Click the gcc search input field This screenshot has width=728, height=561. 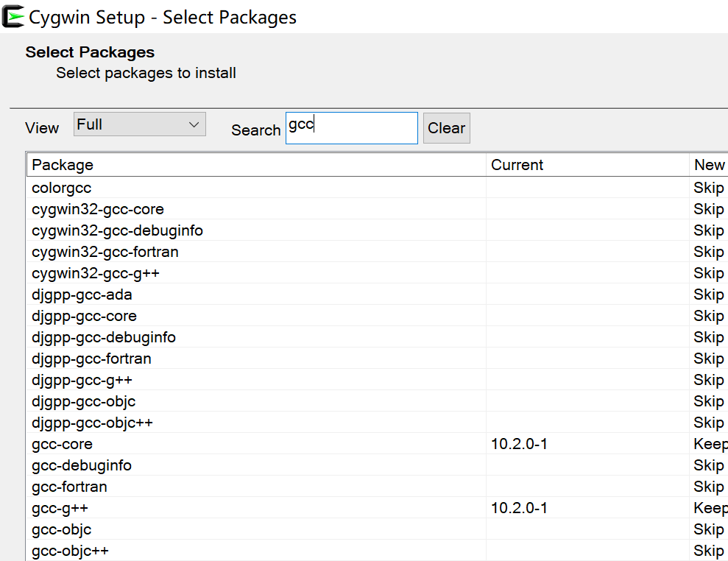click(x=351, y=127)
